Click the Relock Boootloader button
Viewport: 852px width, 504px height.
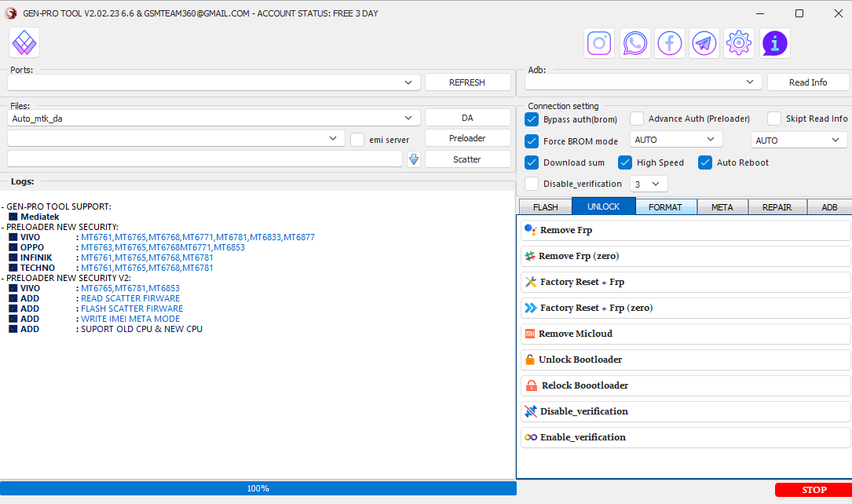pyautogui.click(x=686, y=385)
